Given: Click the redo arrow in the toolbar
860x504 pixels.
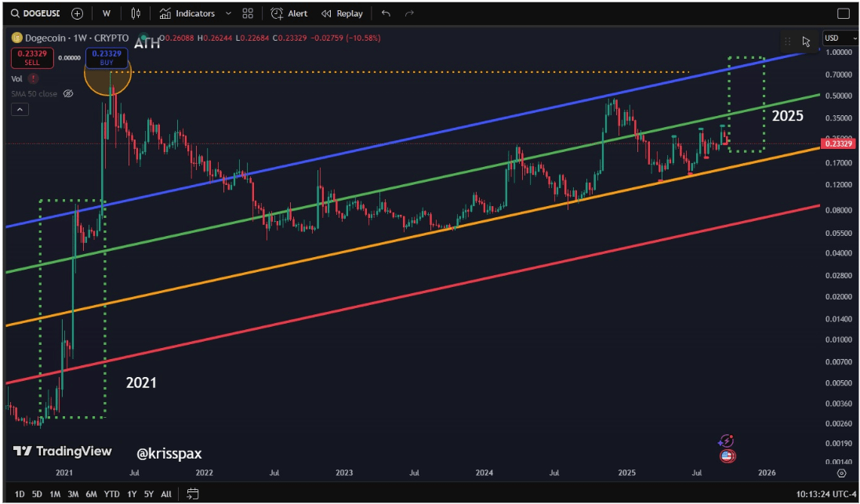Looking at the screenshot, I should click(409, 13).
